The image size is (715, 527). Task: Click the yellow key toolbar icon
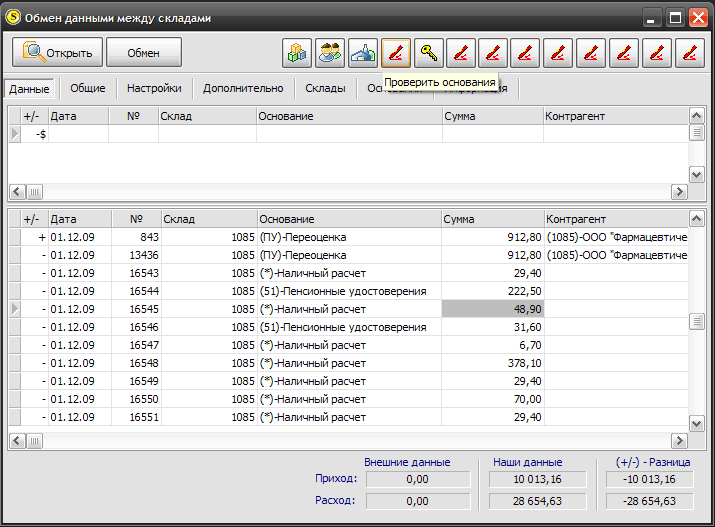pos(428,53)
